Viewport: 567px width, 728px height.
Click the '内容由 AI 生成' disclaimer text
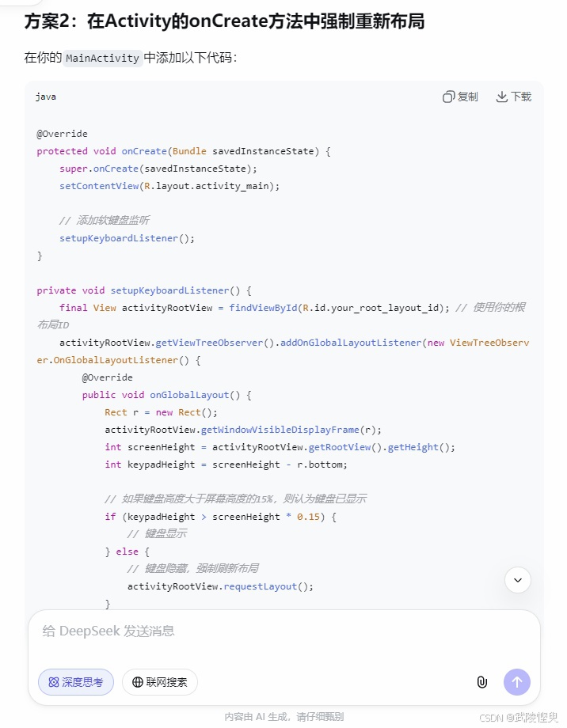(x=284, y=717)
